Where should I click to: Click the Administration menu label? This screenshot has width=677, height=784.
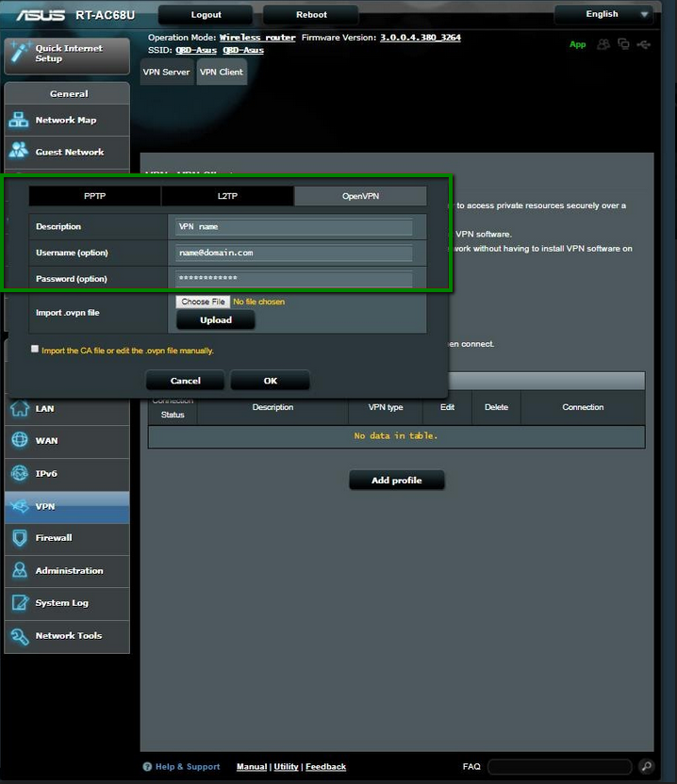point(69,570)
